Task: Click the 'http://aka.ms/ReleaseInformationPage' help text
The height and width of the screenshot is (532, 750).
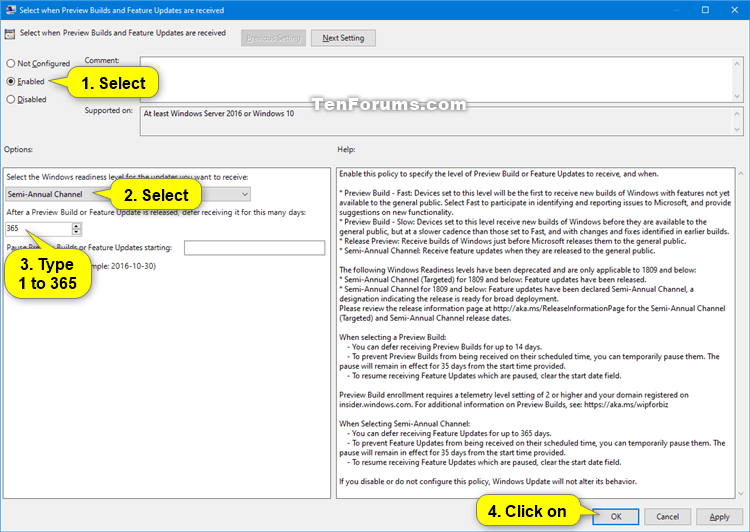Action: point(559,309)
